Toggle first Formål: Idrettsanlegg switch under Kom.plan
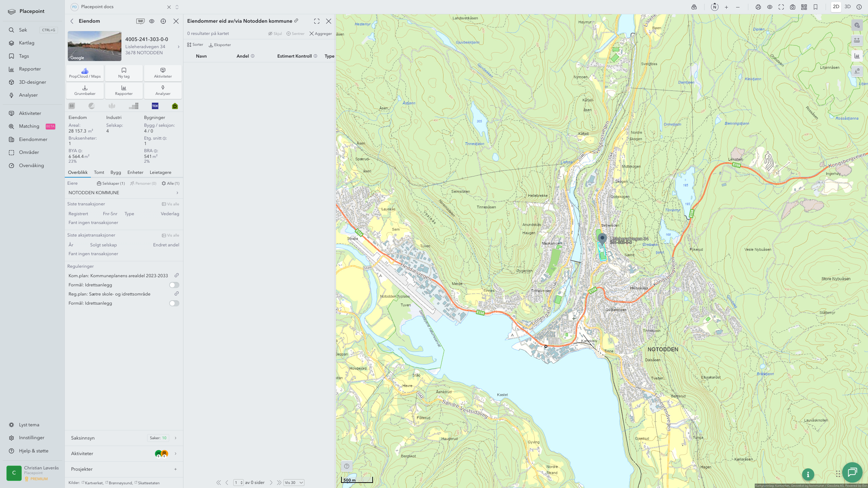Screen dimensions: 868x488 [174, 285]
